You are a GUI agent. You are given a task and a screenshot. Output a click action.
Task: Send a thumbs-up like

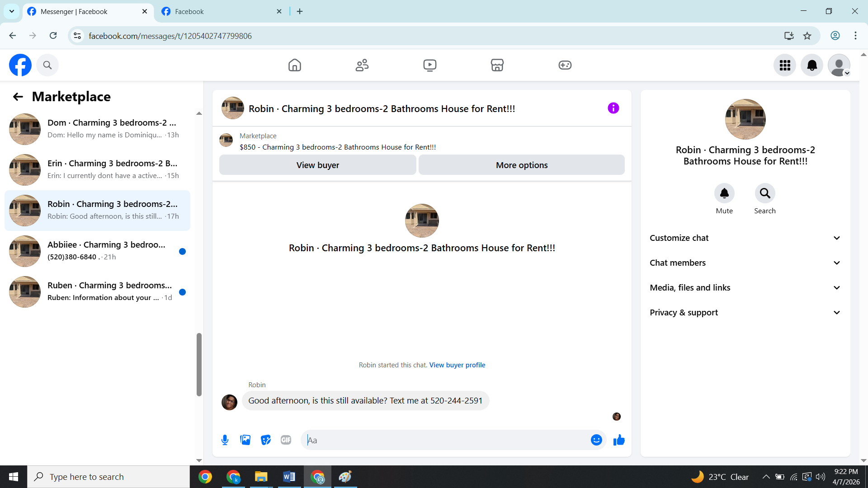pyautogui.click(x=619, y=440)
